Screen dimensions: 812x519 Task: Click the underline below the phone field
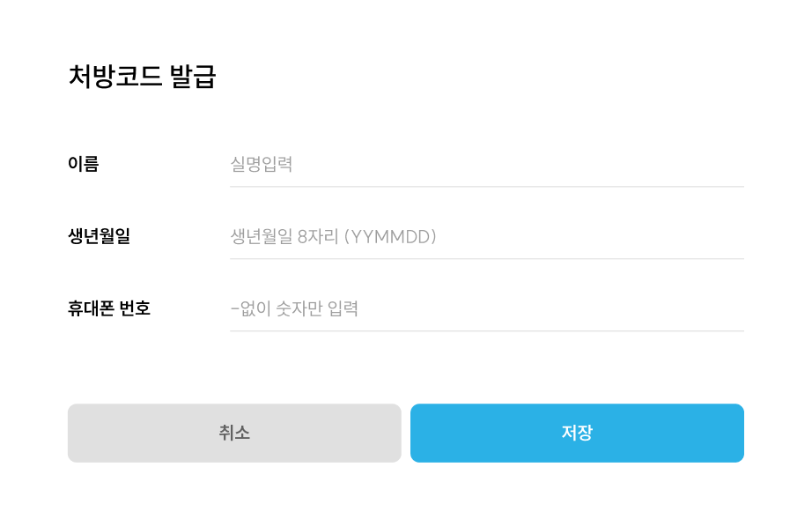point(484,330)
